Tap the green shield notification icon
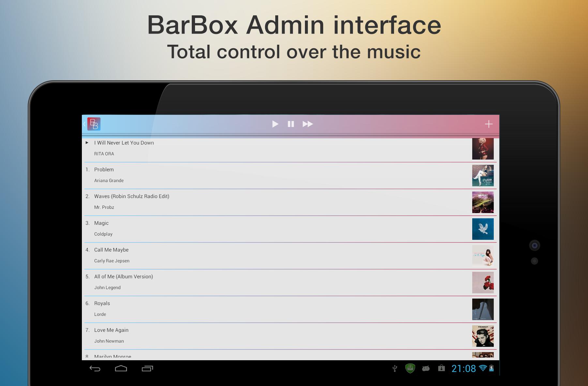 (410, 368)
